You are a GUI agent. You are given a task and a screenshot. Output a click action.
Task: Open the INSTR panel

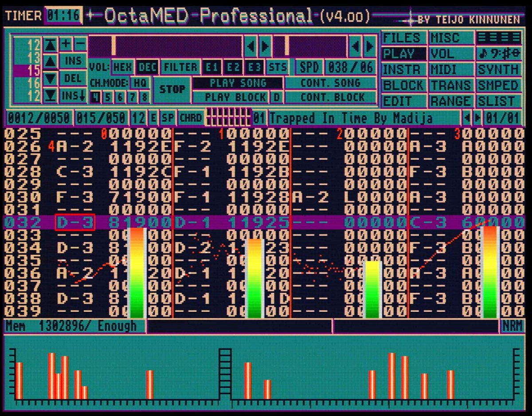(404, 70)
